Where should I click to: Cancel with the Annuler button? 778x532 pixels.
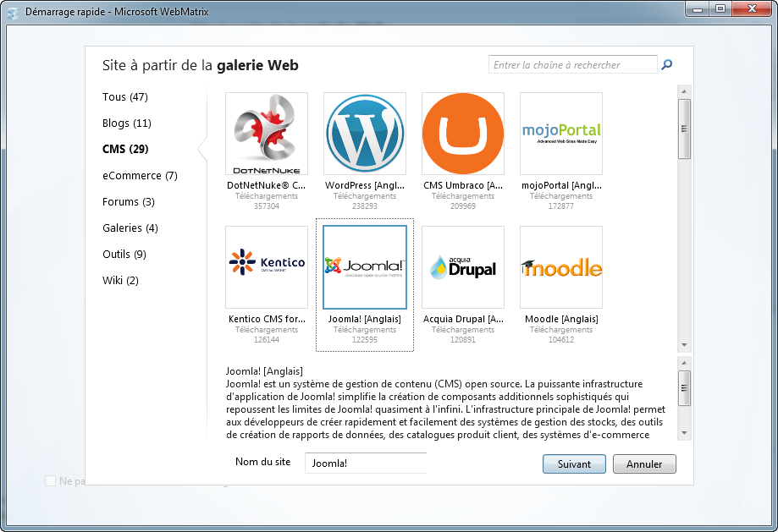click(643, 463)
